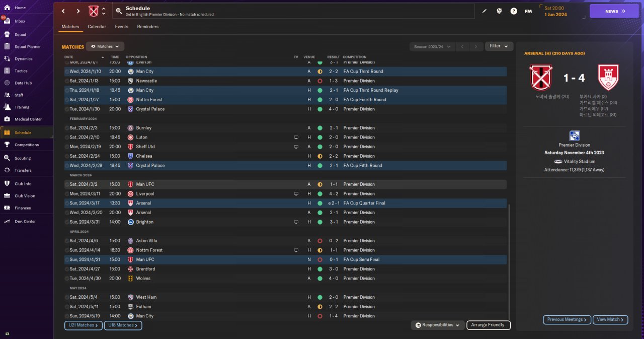The image size is (644, 339).
Task: Select Newcastle match row
Action: (x=285, y=81)
